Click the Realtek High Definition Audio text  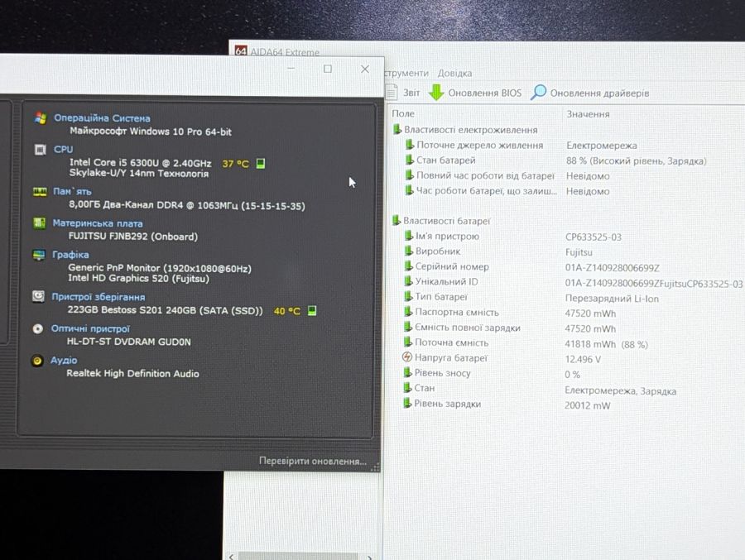tap(132, 373)
